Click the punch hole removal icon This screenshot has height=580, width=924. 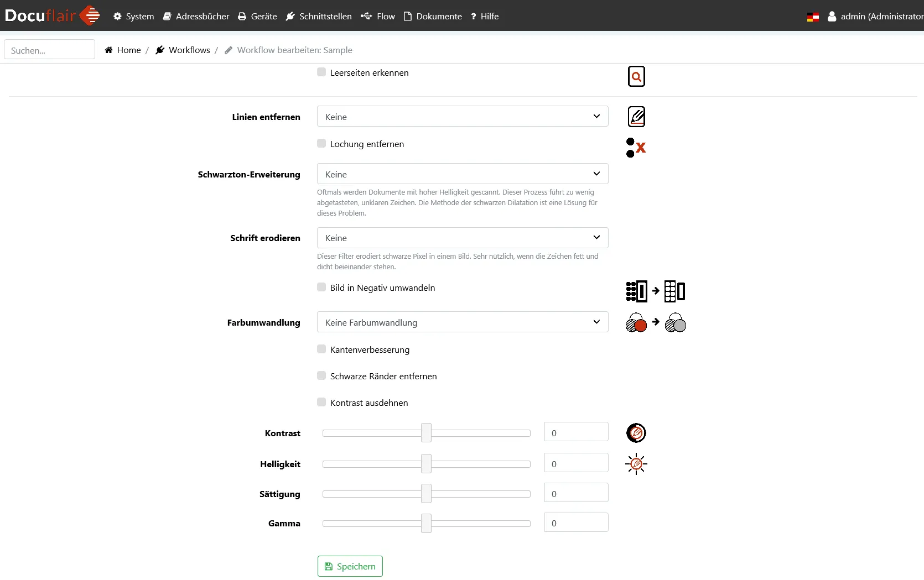[636, 148]
